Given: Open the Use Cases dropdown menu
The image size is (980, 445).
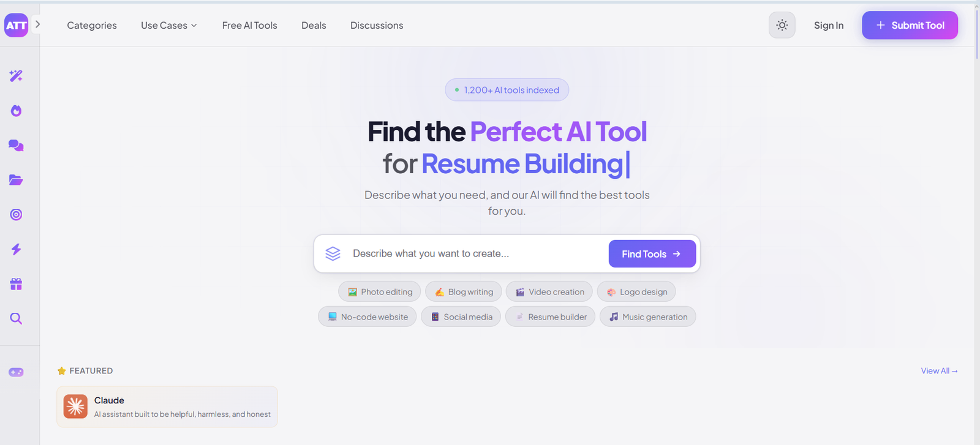Looking at the screenshot, I should [169, 25].
